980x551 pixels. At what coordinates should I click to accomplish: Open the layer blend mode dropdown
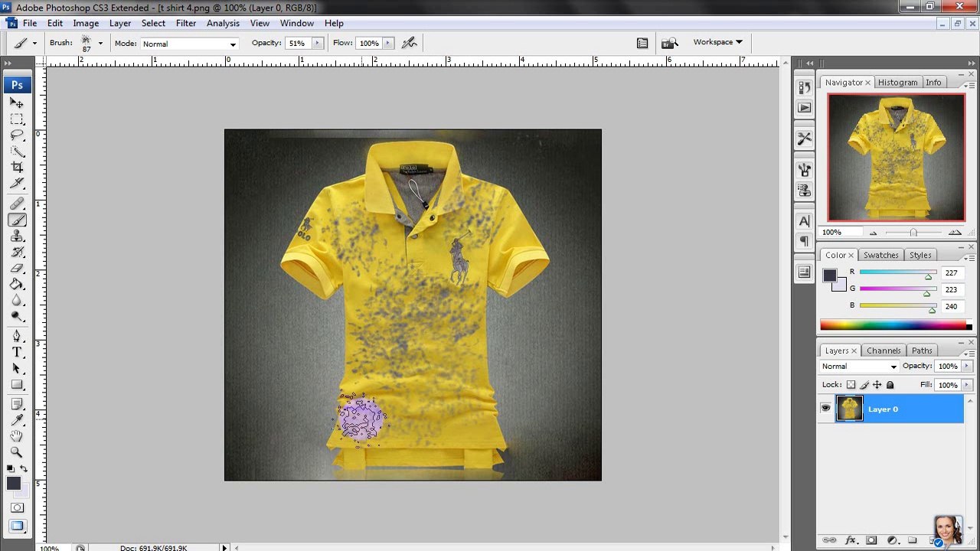859,367
